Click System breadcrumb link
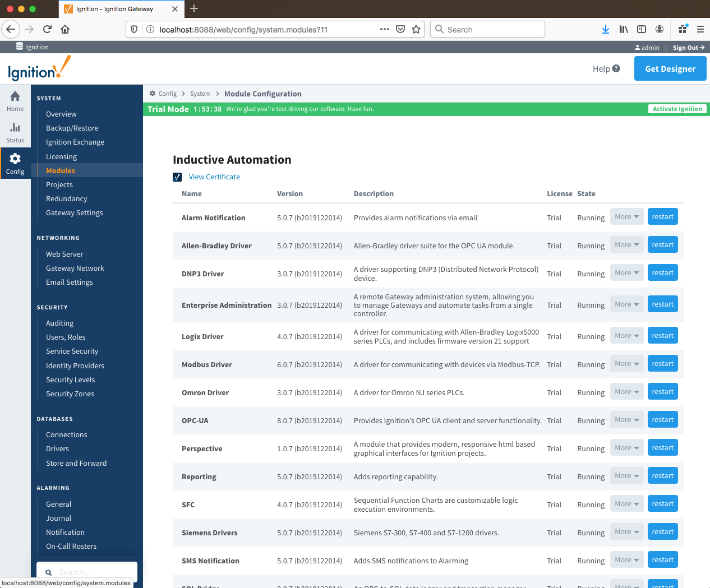Screen dimensions: 710x588 click(x=200, y=94)
